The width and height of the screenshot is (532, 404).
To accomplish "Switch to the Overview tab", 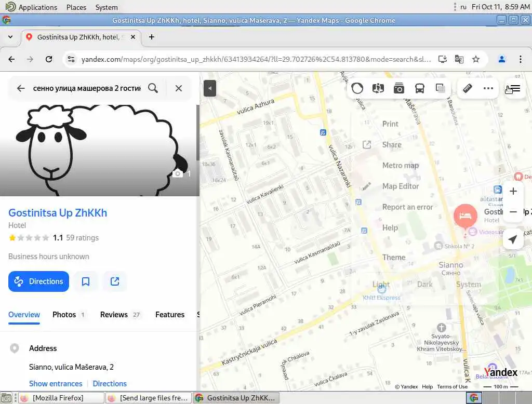I will (x=24, y=315).
